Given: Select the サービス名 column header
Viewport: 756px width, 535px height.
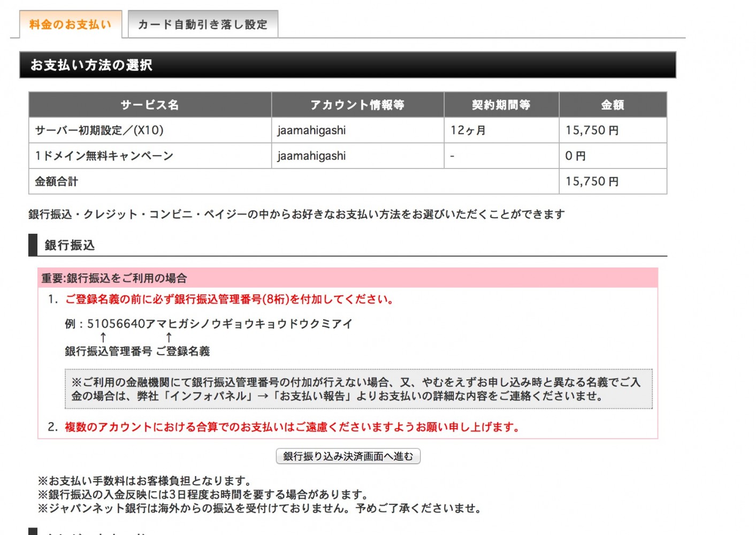Looking at the screenshot, I should [x=150, y=105].
